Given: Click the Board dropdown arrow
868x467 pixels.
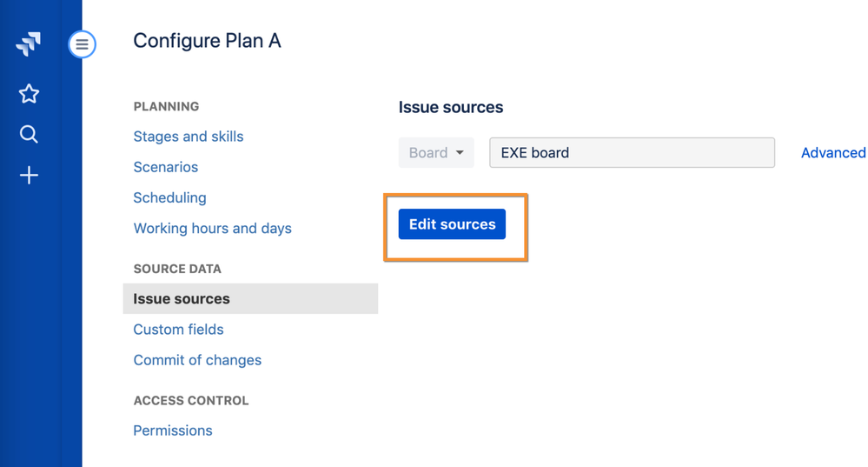Looking at the screenshot, I should coord(460,153).
